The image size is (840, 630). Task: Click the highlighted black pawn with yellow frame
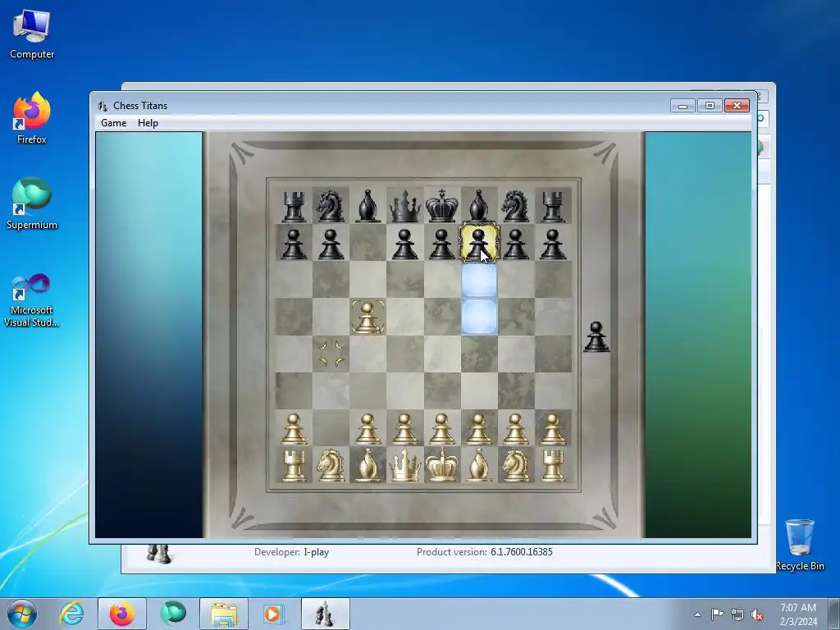click(x=479, y=243)
